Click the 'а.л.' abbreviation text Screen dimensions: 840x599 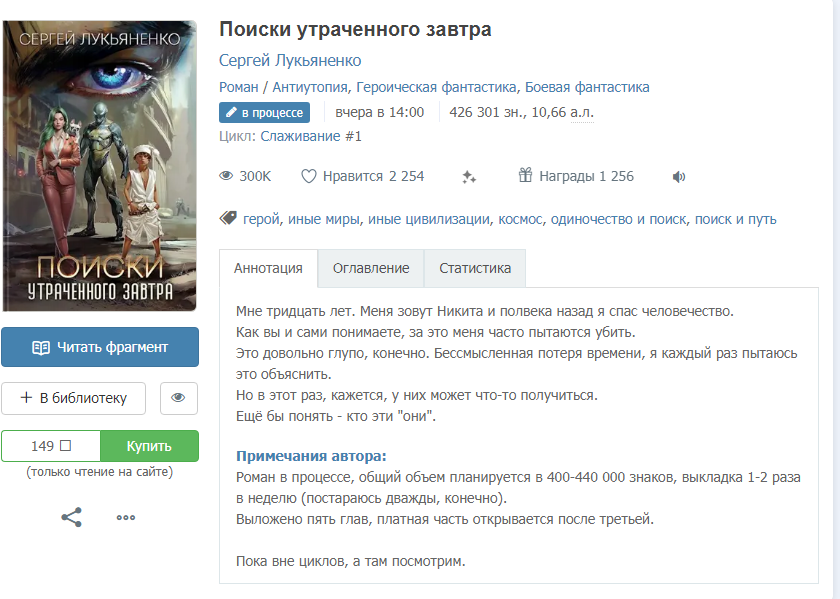coord(582,113)
